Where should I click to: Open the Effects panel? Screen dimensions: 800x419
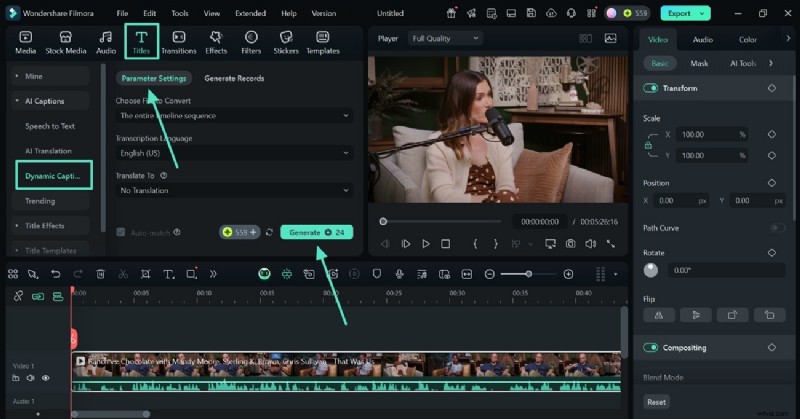[x=216, y=41]
